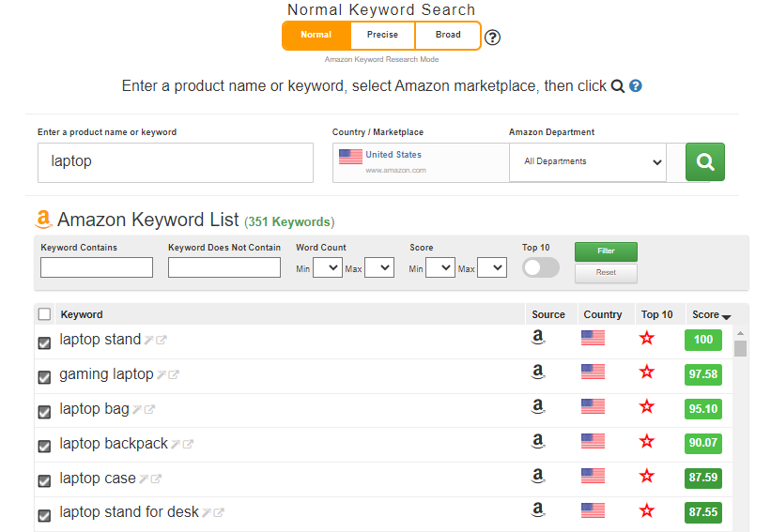Click the 87.59 score badge
The width and height of the screenshot is (771, 532).
(x=703, y=478)
